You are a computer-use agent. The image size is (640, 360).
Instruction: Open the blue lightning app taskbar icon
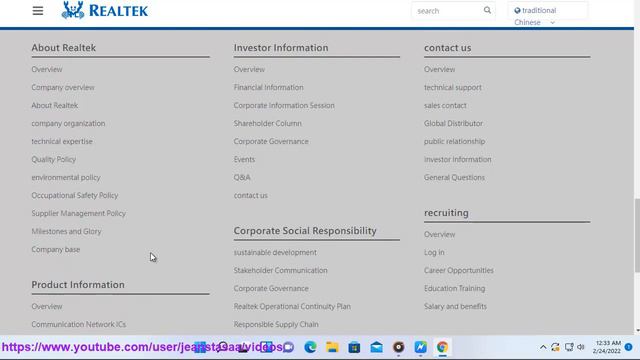pos(420,347)
